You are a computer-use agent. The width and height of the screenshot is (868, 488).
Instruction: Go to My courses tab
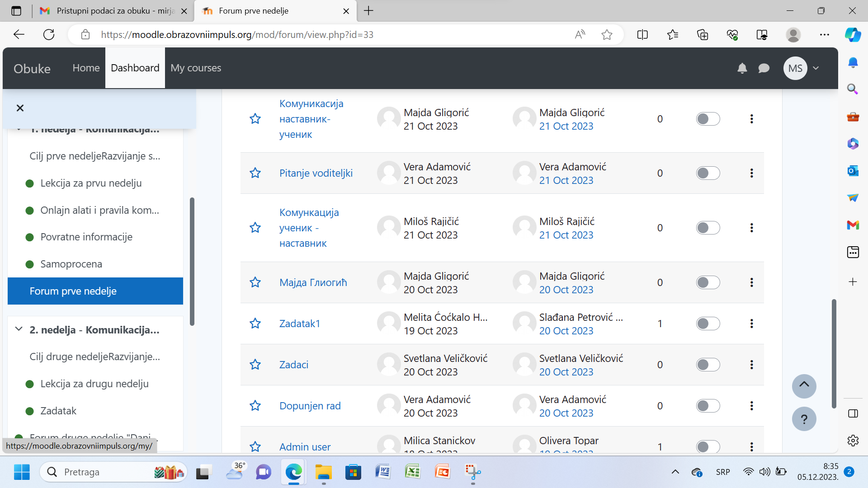[x=196, y=68]
